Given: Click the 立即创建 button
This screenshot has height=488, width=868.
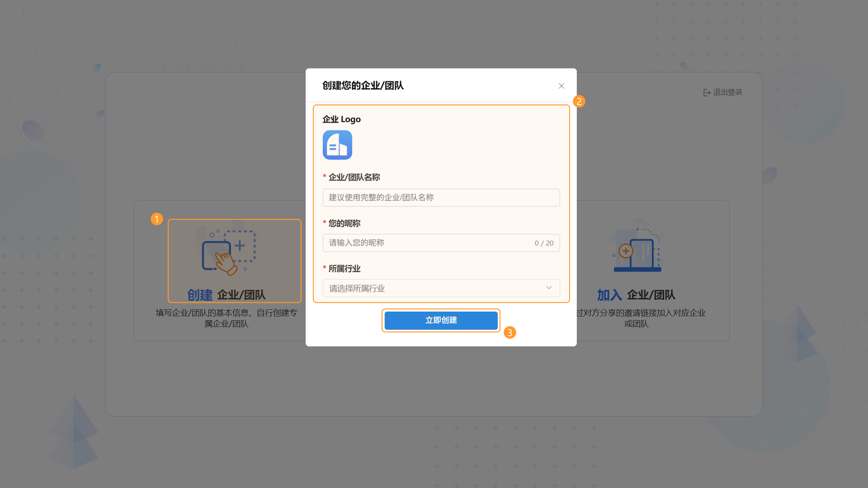Looking at the screenshot, I should click(x=441, y=320).
